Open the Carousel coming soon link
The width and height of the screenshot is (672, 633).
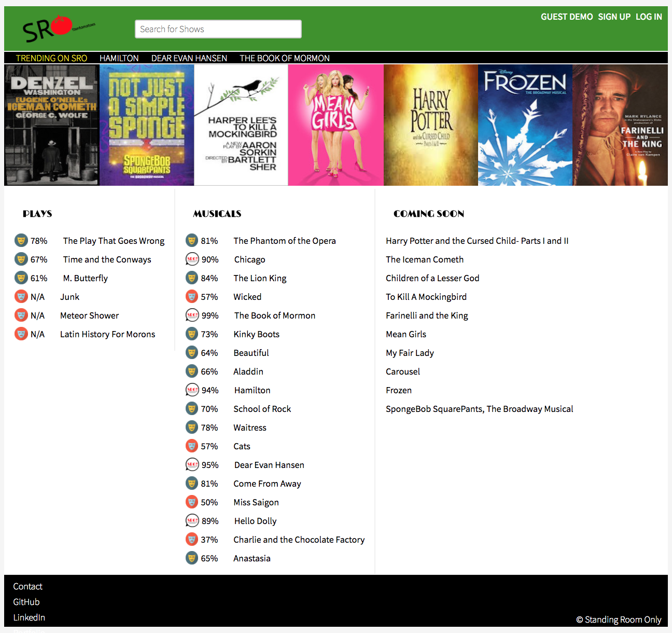403,371
